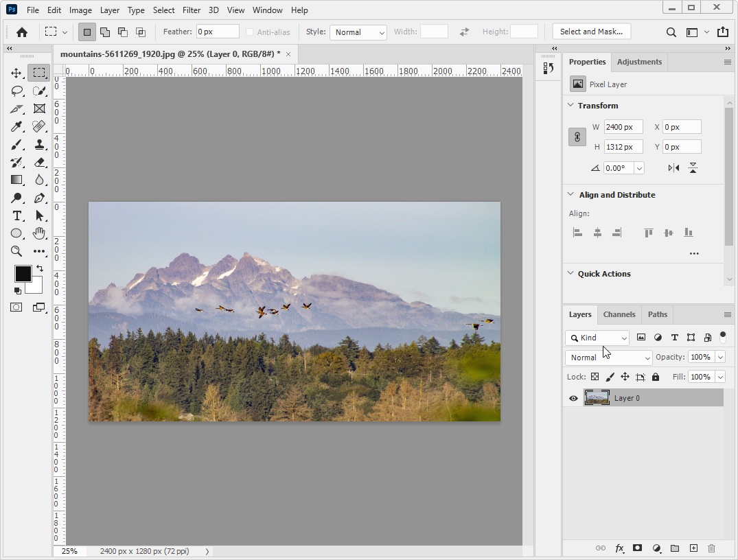Open the Filter menu
This screenshot has width=738, height=560.
point(191,10)
